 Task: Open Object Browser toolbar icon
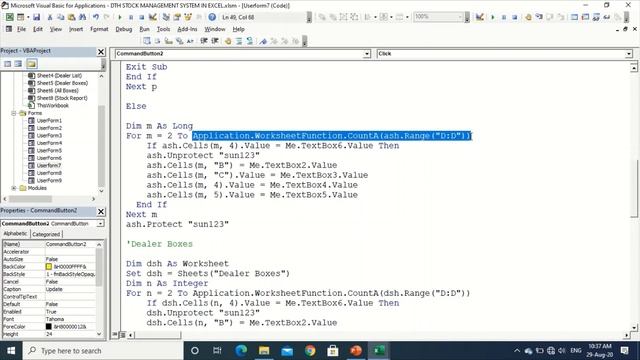[x=188, y=17]
